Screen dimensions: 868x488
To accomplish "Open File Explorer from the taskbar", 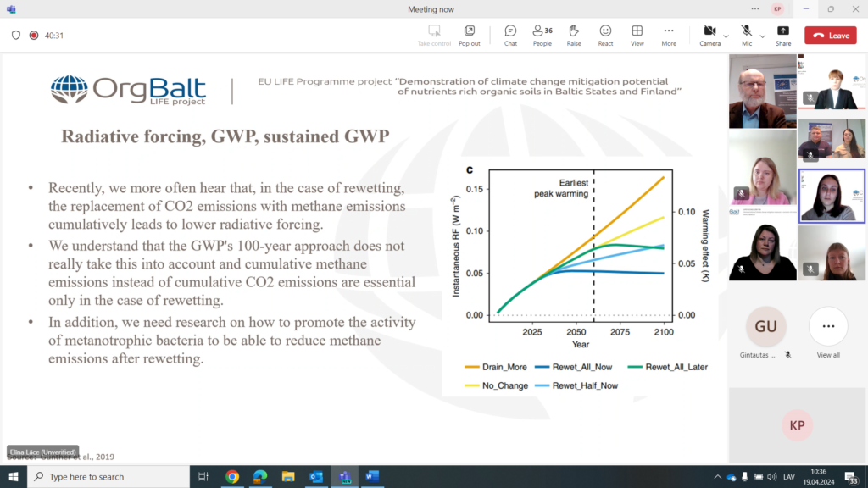I will pos(288,476).
